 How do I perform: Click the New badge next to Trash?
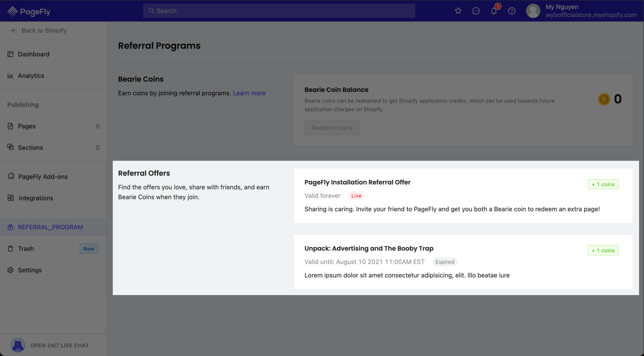point(89,249)
